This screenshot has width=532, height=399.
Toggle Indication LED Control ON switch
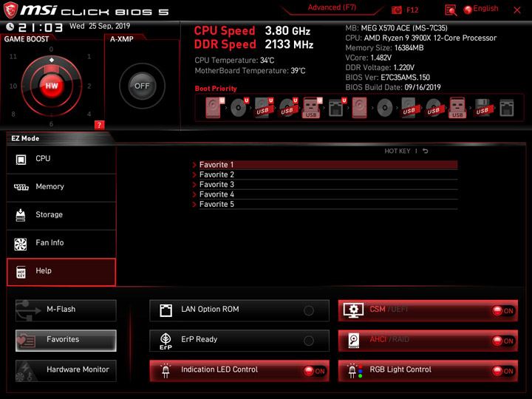(x=314, y=371)
